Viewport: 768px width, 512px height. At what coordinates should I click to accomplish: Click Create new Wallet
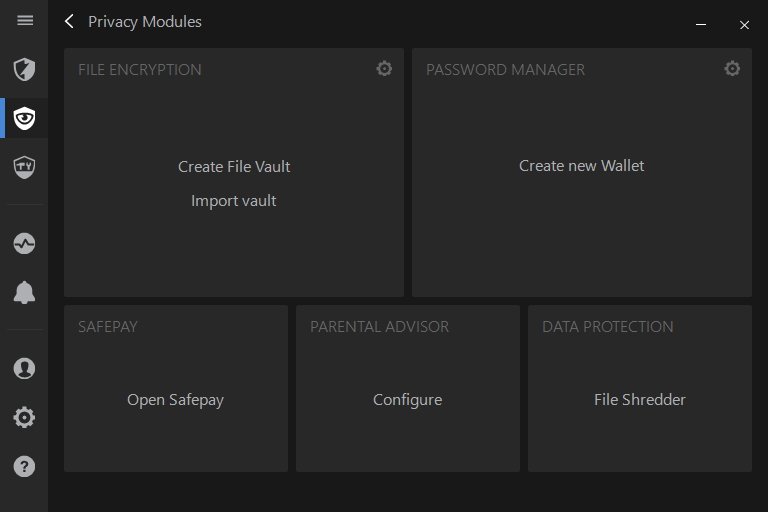coord(581,166)
